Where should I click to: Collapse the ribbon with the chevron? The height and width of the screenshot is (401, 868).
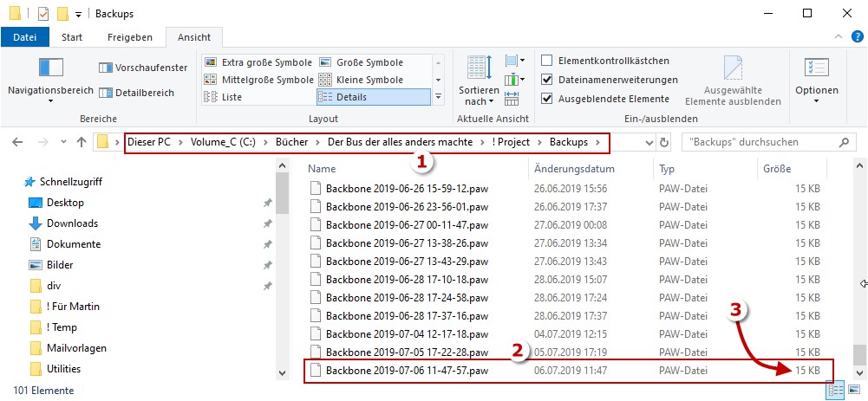(838, 37)
